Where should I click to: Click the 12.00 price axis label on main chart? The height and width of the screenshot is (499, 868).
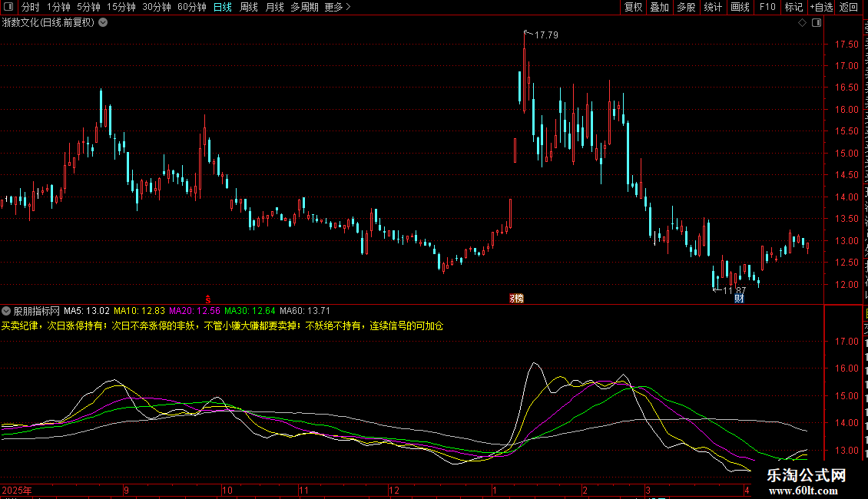click(x=846, y=284)
